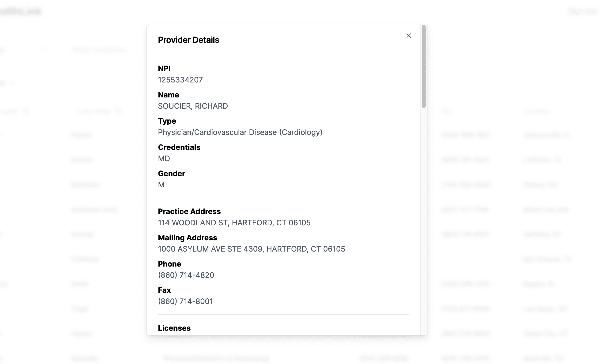
Task: Select the NPI number 1255334207
Action: click(180, 80)
